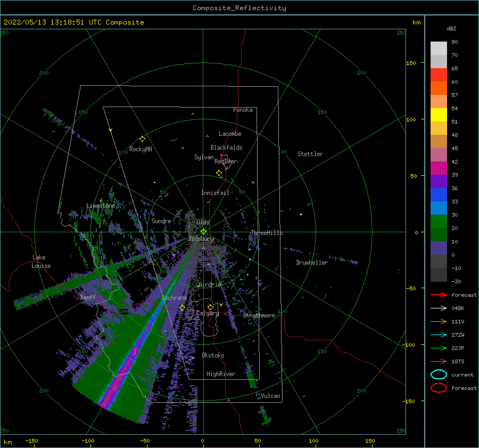Click the Limestone label

[101, 206]
